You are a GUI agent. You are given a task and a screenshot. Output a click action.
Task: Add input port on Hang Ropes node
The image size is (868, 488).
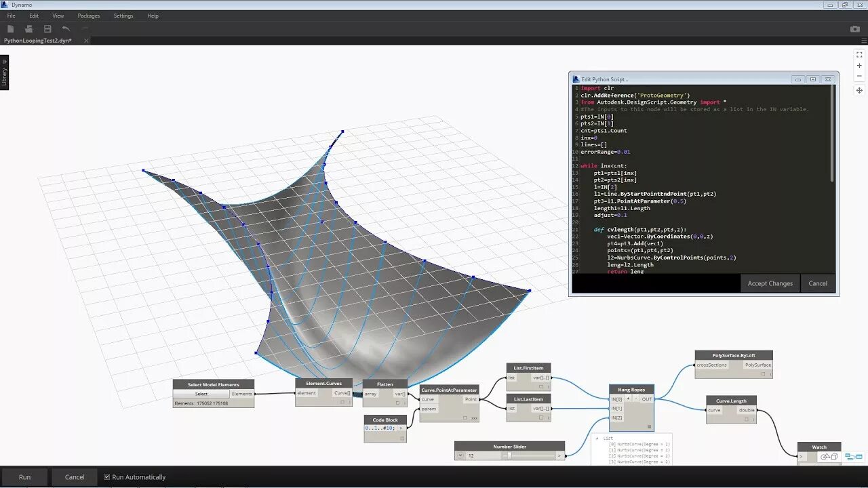pyautogui.click(x=629, y=399)
